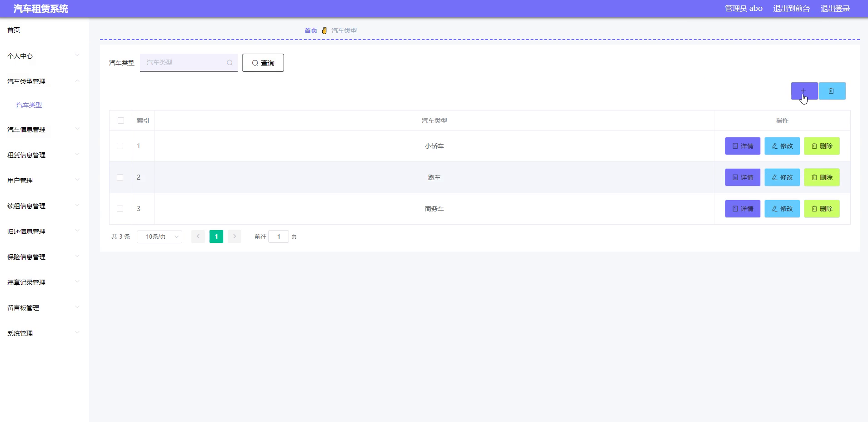Image resolution: width=868 pixels, height=422 pixels.
Task: Select page 1 in pagination
Action: [x=216, y=236]
